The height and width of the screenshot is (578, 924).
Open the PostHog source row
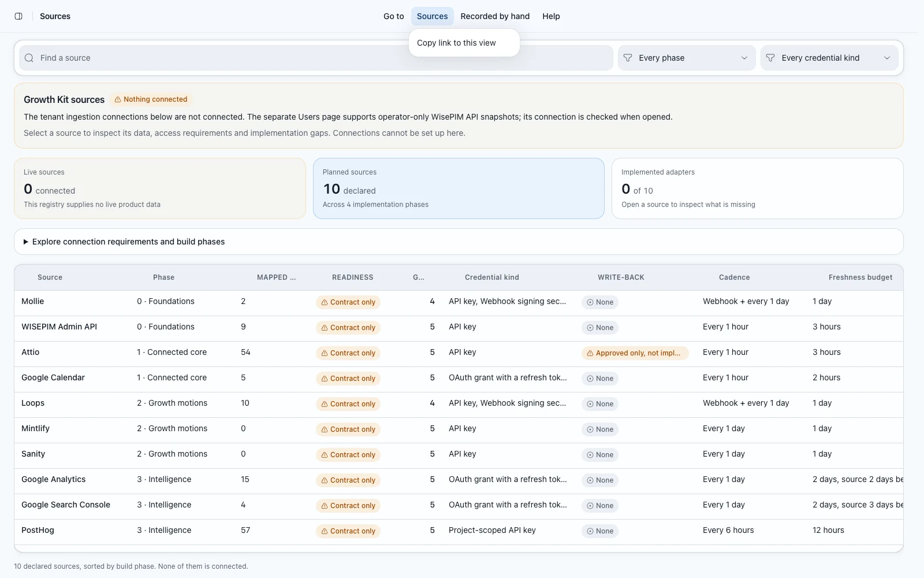tap(459, 532)
